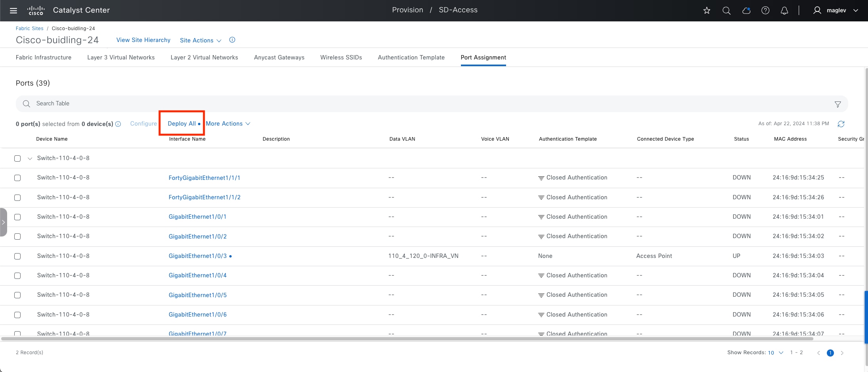Viewport: 868px width, 372px height.
Task: Click the Deploy All button
Action: 182,124
